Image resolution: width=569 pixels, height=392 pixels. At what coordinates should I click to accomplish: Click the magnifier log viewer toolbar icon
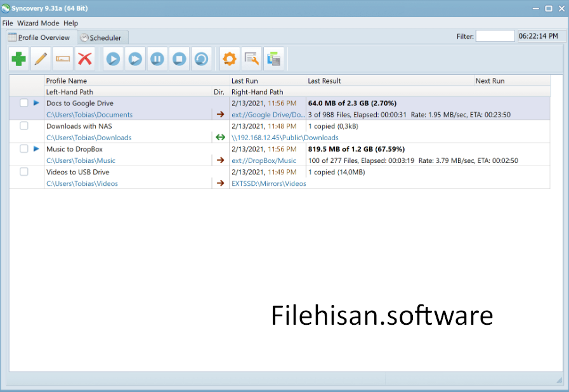click(252, 59)
